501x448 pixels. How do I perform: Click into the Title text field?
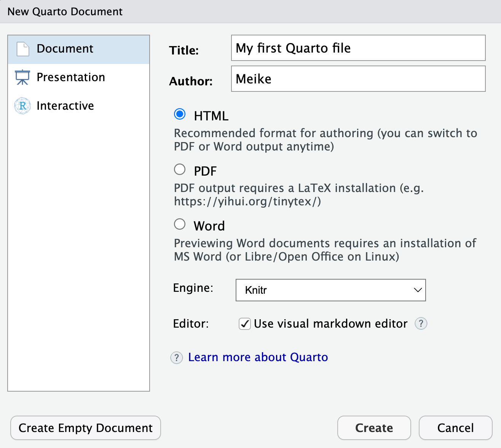[358, 48]
